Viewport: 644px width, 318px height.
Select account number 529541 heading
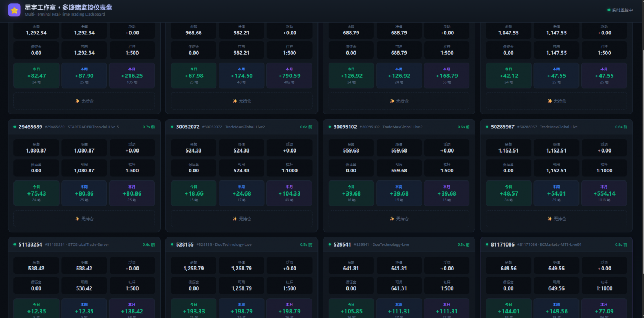pos(343,244)
